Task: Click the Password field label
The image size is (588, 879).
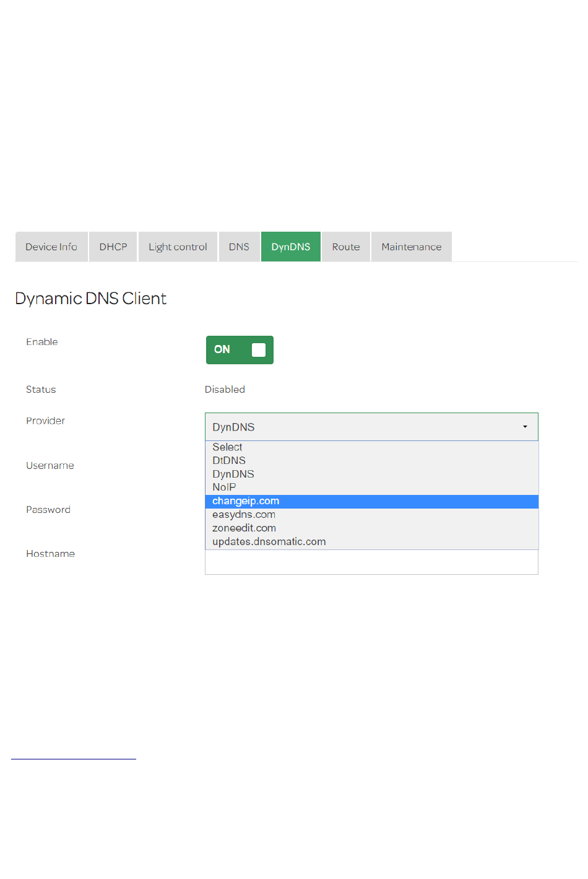Action: [48, 510]
